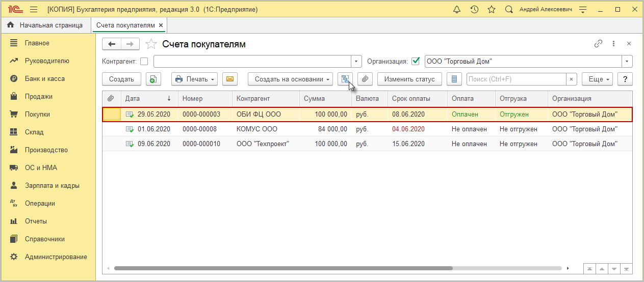Click paperclip column header icon
644x282 pixels.
[110, 99]
